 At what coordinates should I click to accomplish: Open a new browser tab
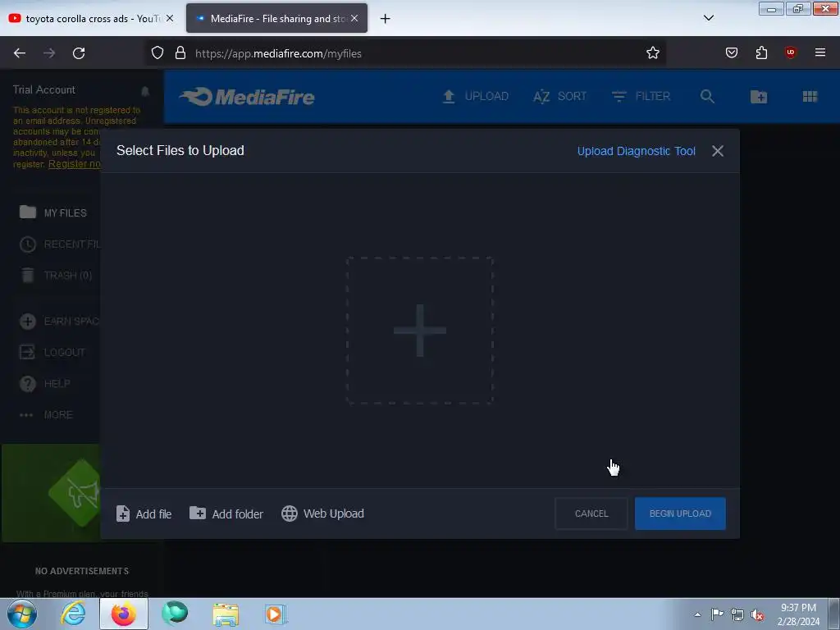coord(386,19)
